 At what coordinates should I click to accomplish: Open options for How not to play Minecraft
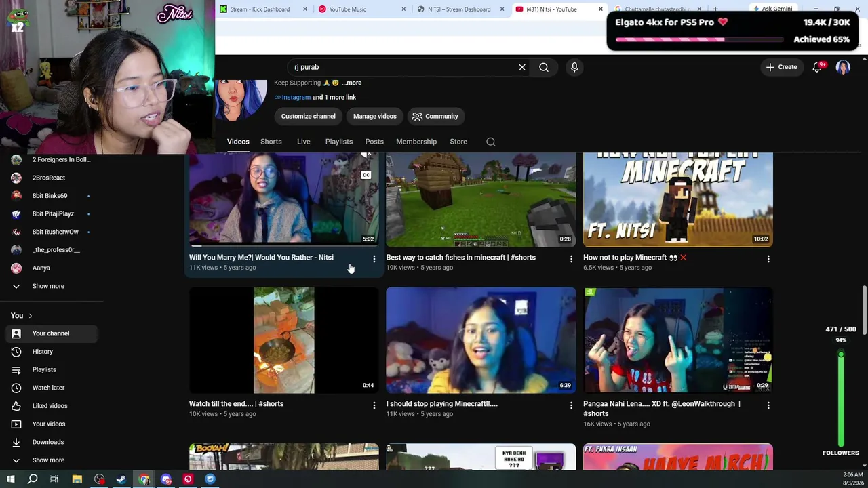[x=768, y=258]
